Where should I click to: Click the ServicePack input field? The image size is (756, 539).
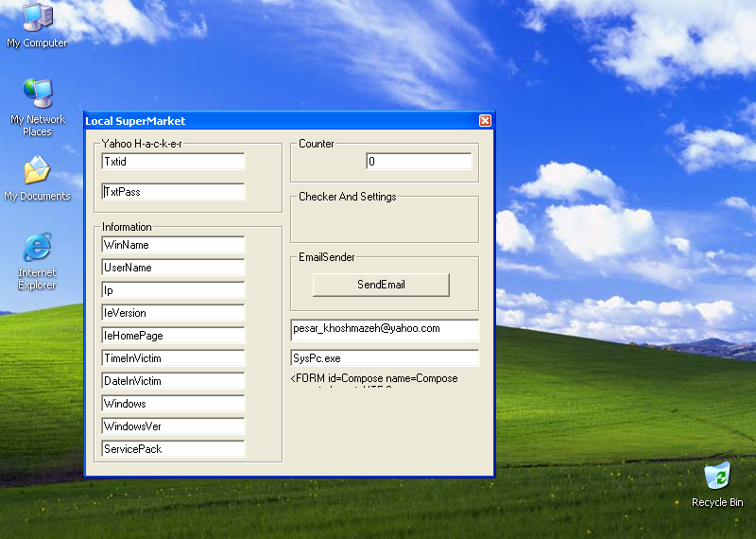[173, 449]
